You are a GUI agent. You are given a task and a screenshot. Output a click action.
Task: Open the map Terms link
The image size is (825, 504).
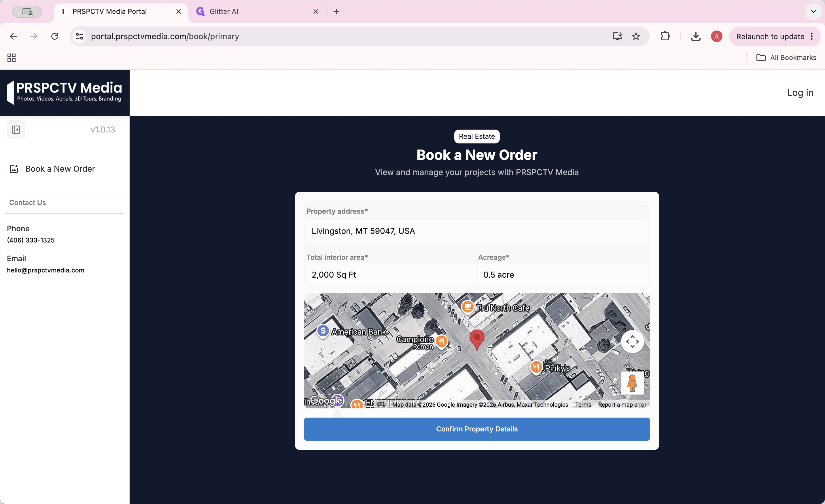tap(583, 405)
